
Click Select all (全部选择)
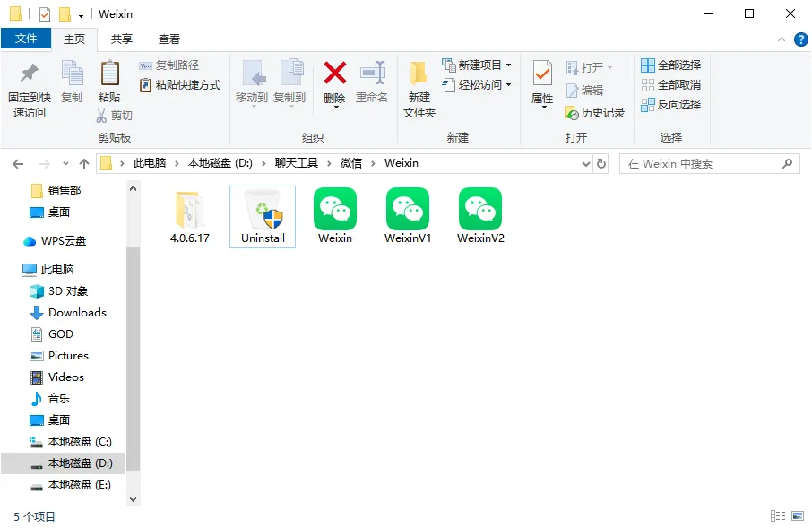670,65
